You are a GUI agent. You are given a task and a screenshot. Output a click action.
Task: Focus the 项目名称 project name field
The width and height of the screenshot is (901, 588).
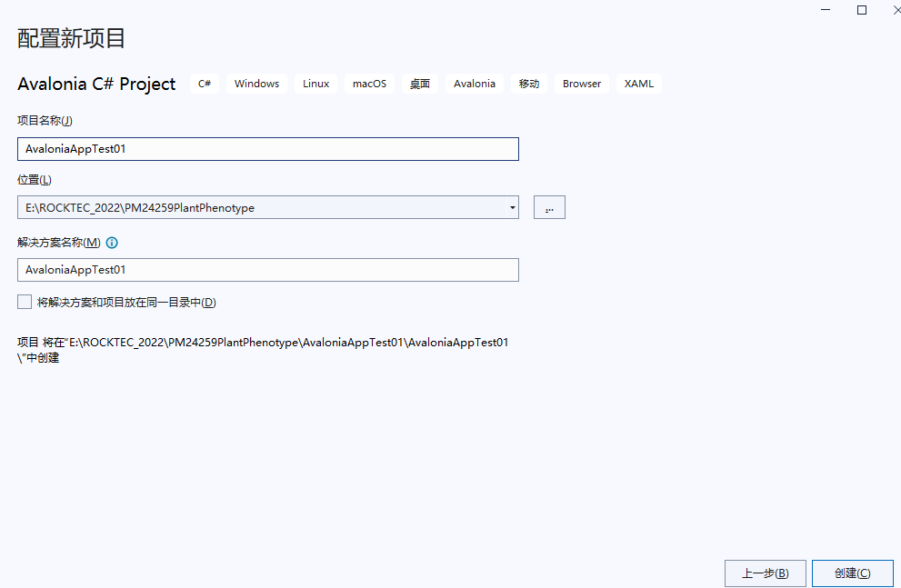[x=268, y=149]
